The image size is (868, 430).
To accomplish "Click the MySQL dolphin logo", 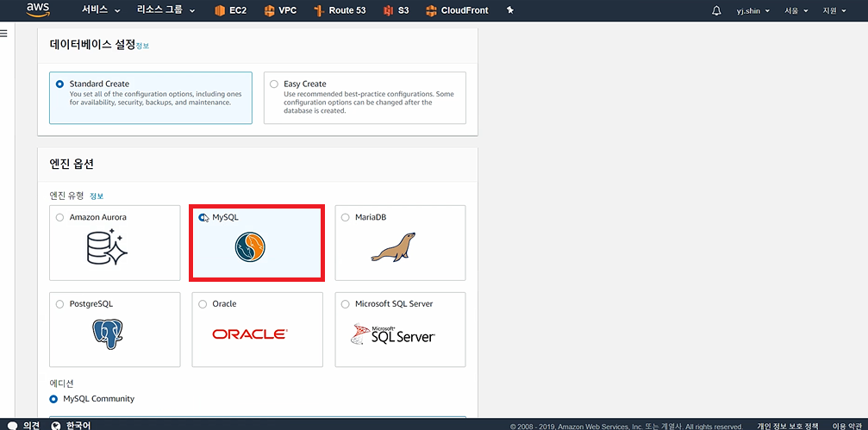I will [250, 247].
